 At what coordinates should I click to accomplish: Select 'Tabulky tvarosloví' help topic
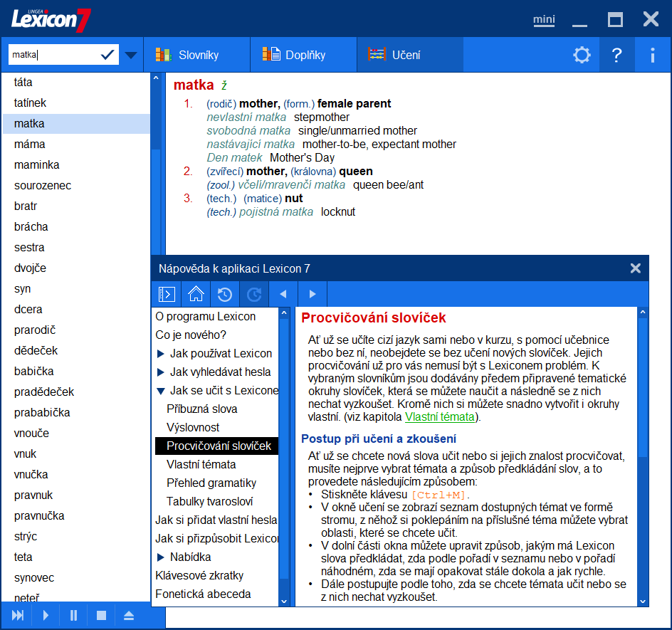pyautogui.click(x=209, y=501)
